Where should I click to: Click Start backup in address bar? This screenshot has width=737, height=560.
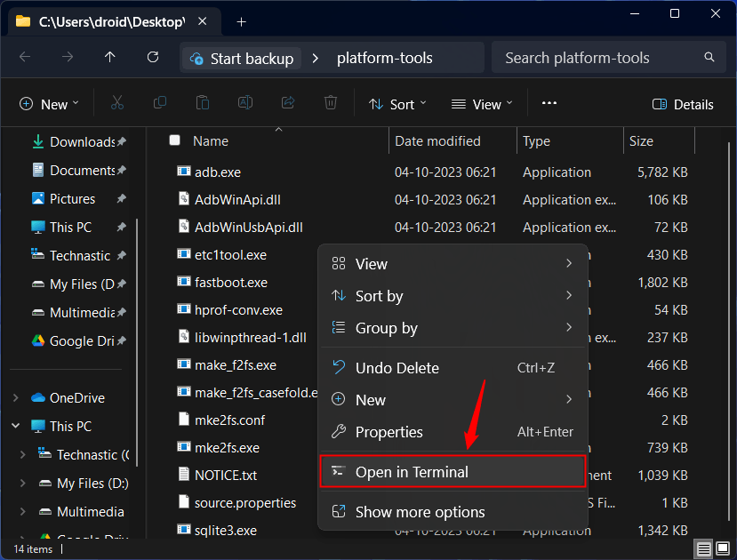coord(240,59)
